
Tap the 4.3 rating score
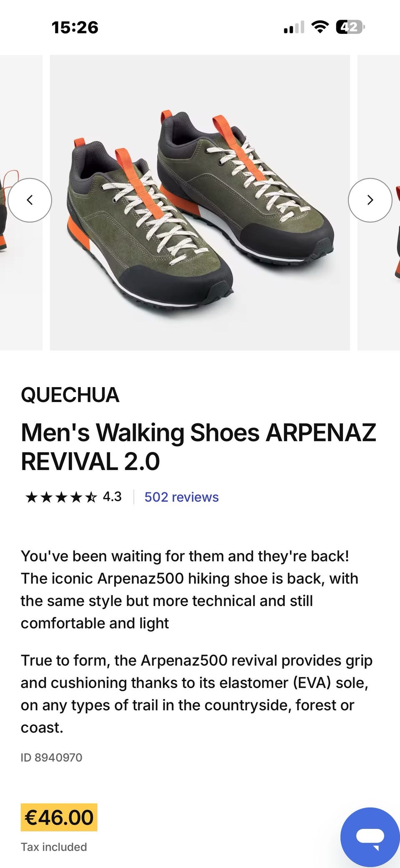[112, 497]
